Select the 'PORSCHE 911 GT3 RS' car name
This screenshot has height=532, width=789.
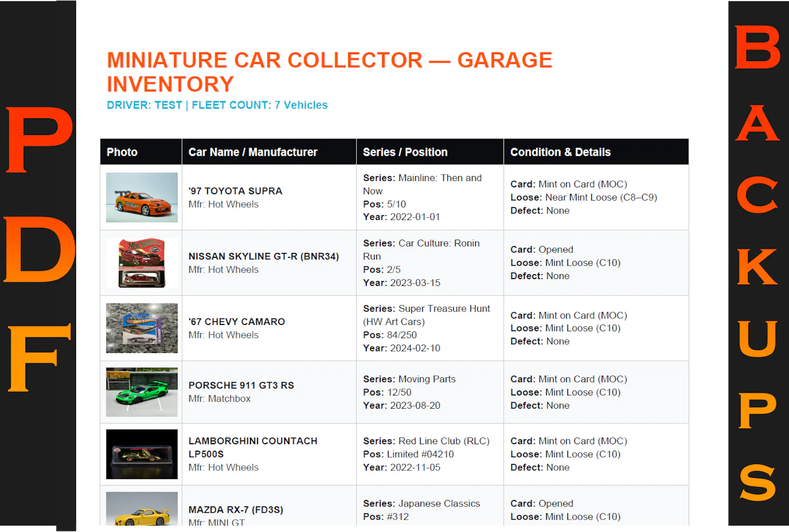(x=241, y=385)
